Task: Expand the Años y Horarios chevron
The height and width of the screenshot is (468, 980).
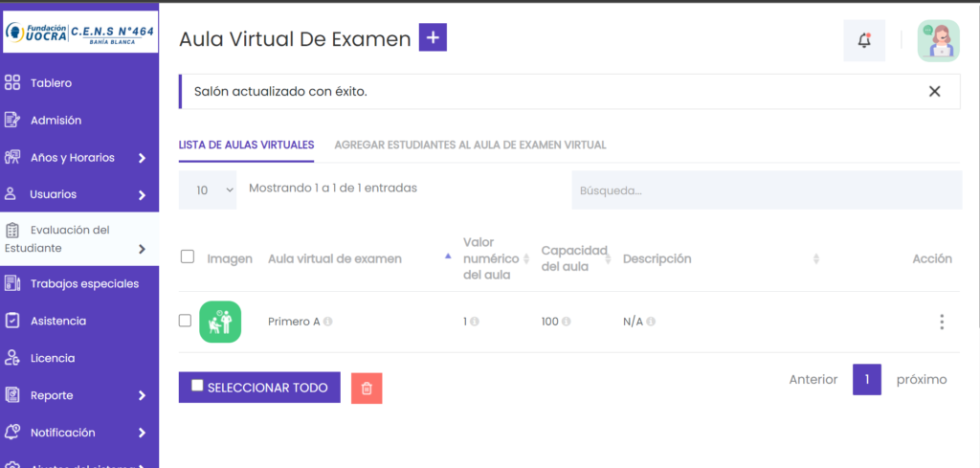Action: [142, 158]
